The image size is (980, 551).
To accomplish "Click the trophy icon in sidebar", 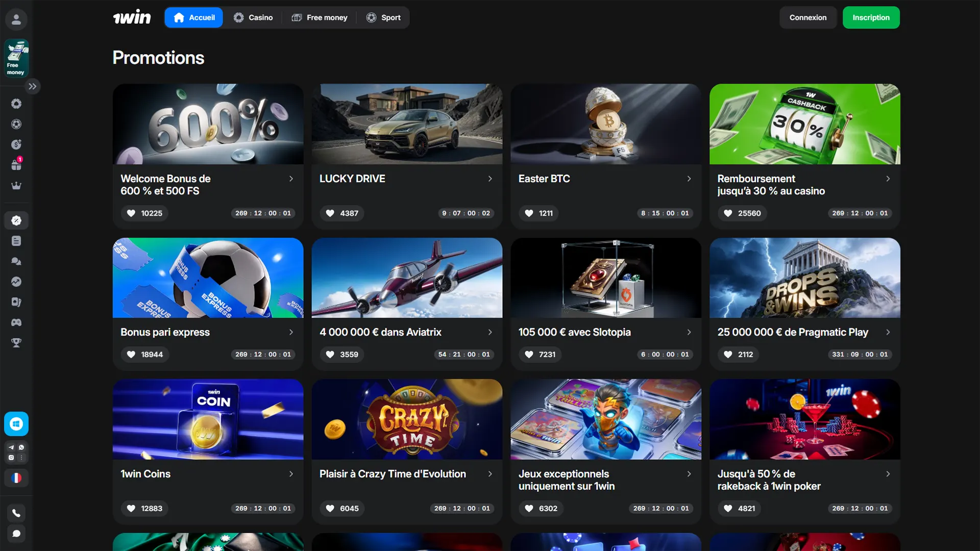I will (x=16, y=343).
